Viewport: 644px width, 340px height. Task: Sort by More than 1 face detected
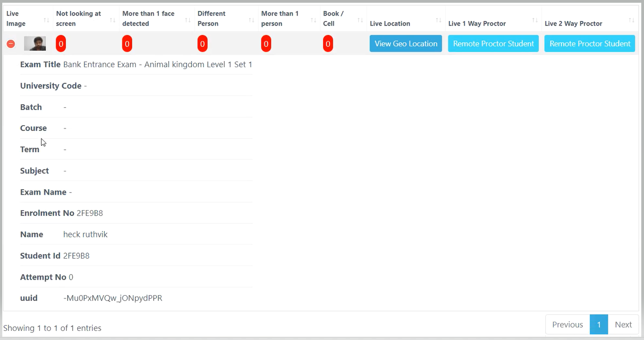[x=187, y=20]
